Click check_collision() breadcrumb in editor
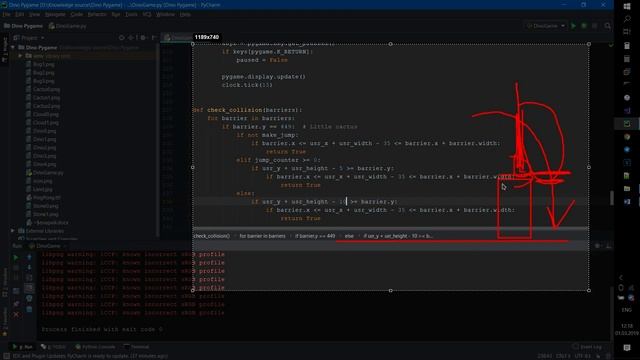Viewport: 640px width, 360px height. point(211,236)
